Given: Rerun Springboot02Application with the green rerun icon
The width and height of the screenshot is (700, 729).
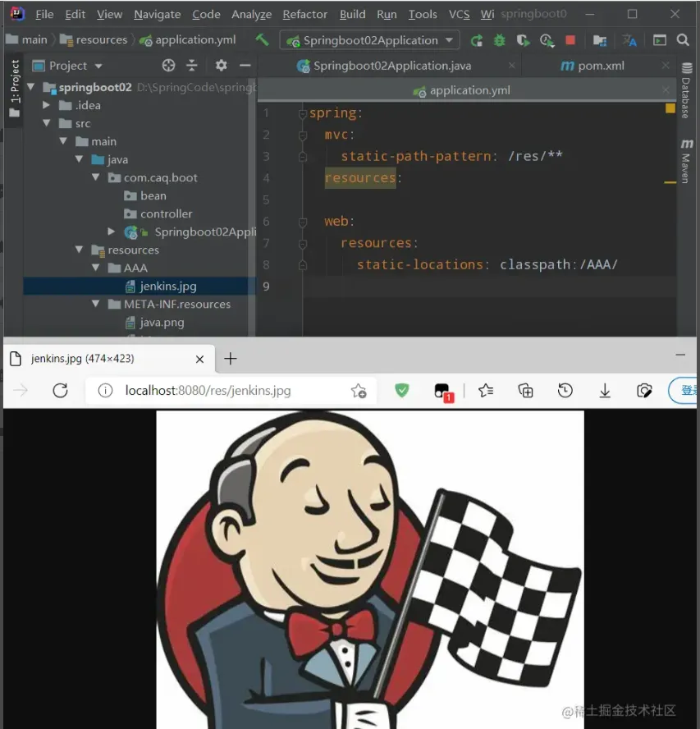Looking at the screenshot, I should click(x=477, y=40).
